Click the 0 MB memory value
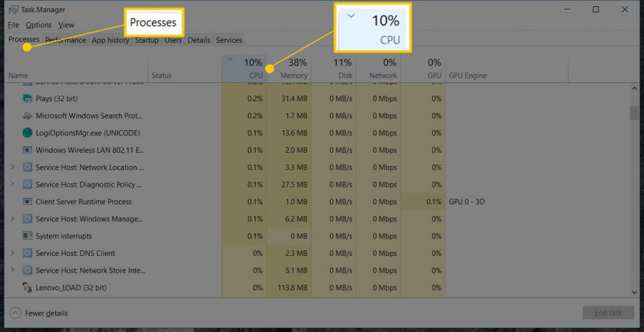 299,236
